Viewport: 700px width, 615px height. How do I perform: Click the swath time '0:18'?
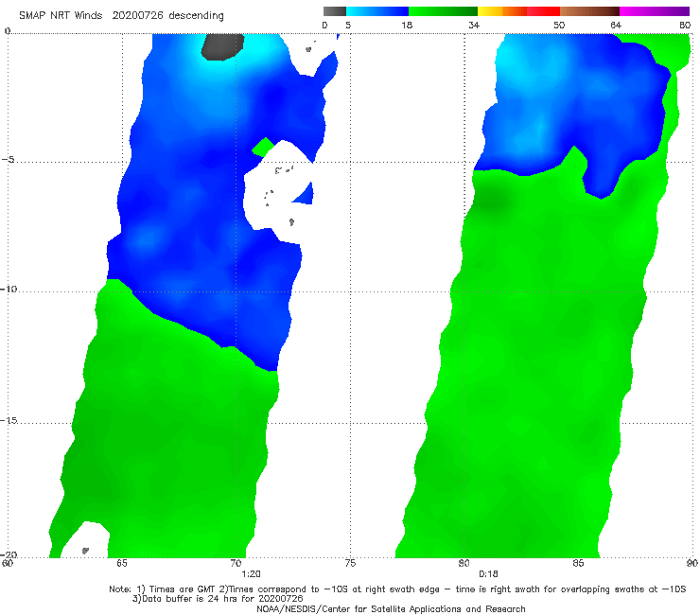point(488,574)
